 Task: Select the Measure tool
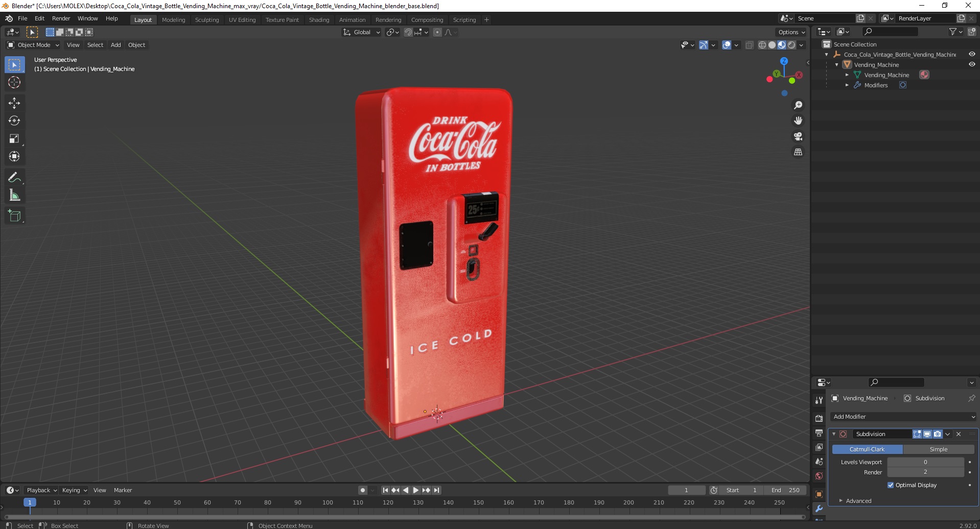[14, 195]
